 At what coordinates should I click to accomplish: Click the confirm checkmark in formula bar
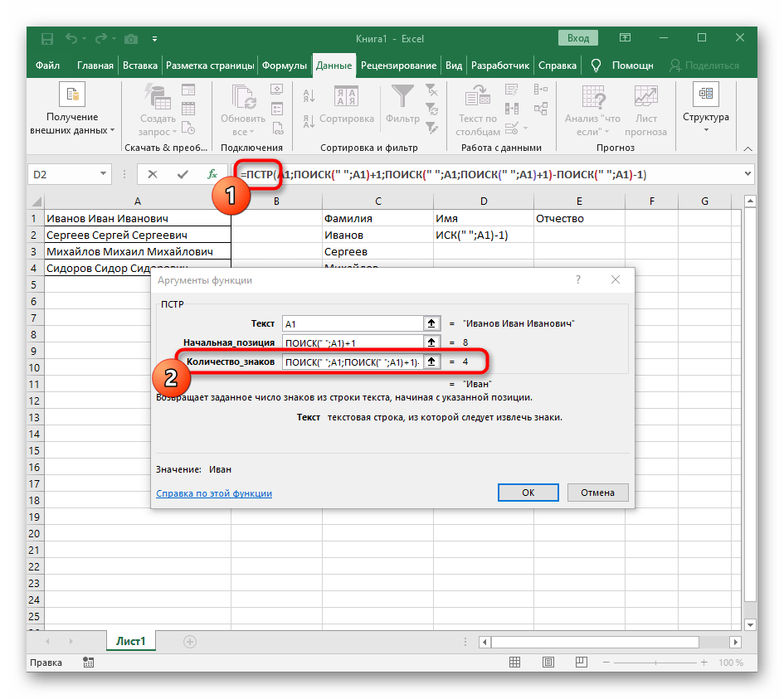(x=183, y=174)
